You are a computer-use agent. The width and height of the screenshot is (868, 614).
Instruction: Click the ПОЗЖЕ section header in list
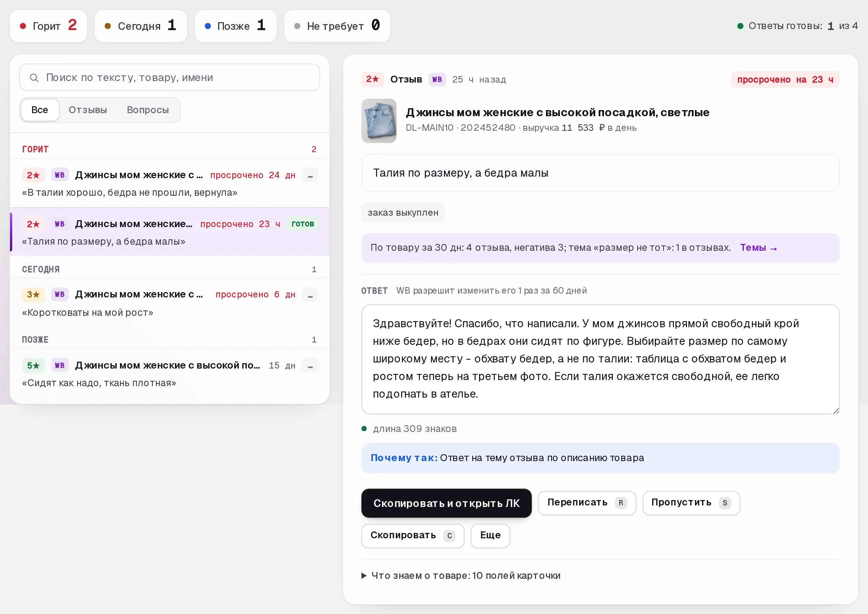(35, 340)
